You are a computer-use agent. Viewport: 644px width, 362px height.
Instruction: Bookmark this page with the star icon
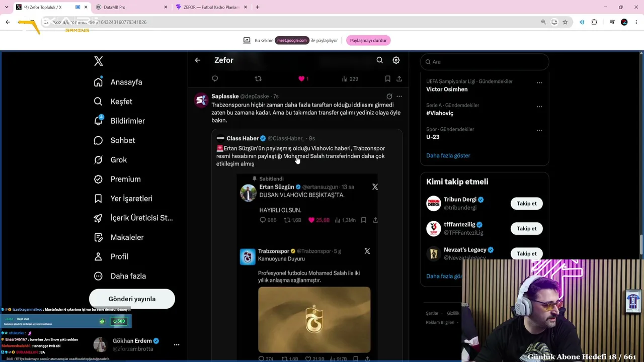[x=565, y=22]
